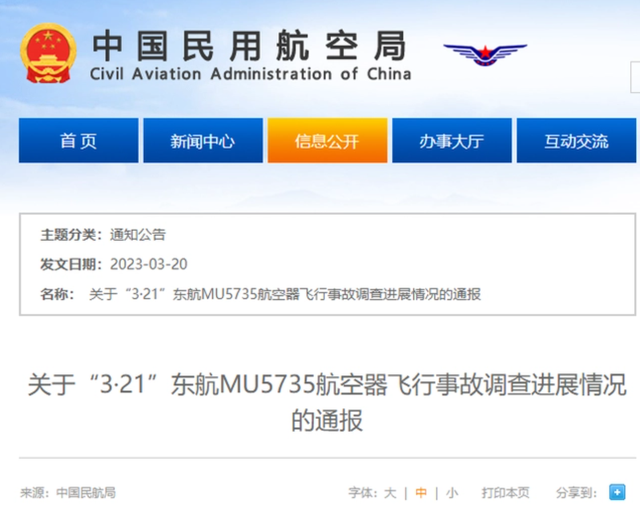Click 打印本页 to print page
Viewport: 640px width, 523px height.
505,493
